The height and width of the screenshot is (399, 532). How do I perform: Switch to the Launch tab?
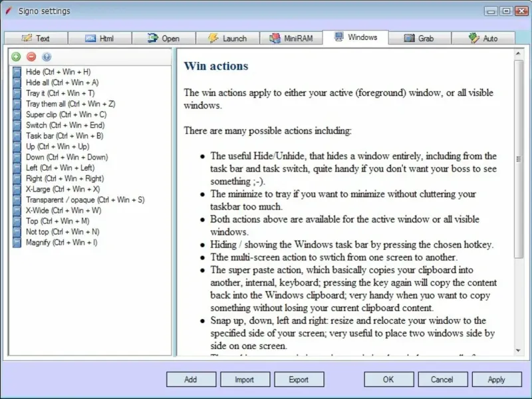pyautogui.click(x=227, y=39)
